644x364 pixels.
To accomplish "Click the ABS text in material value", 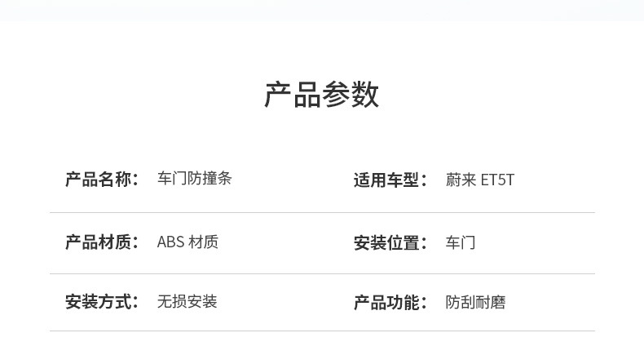I will point(170,242).
